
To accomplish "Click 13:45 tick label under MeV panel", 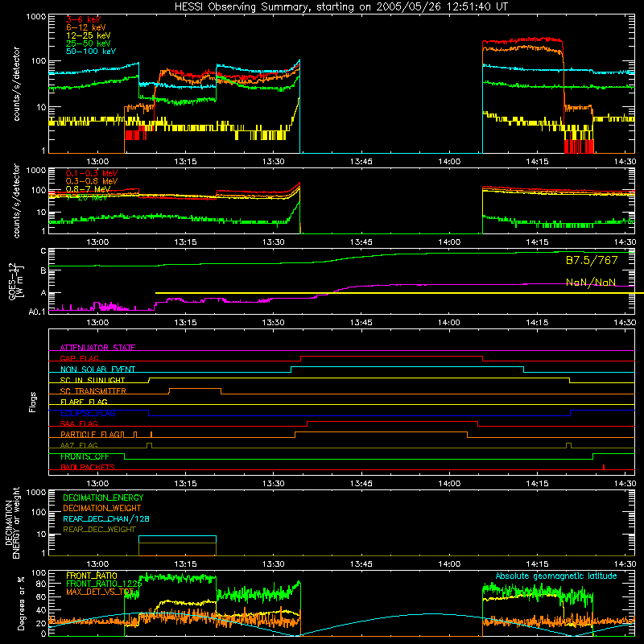I will click(x=361, y=242).
